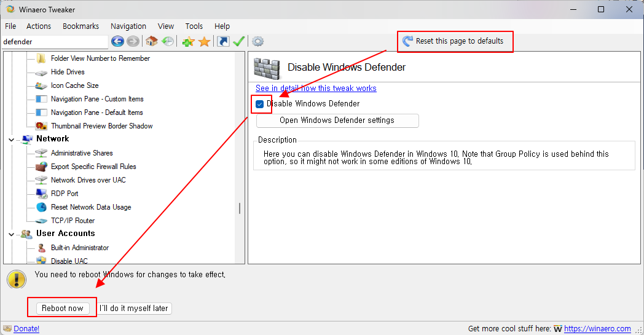Click the Hide Drives drive icon
Image resolution: width=644 pixels, height=335 pixels.
pyautogui.click(x=41, y=73)
